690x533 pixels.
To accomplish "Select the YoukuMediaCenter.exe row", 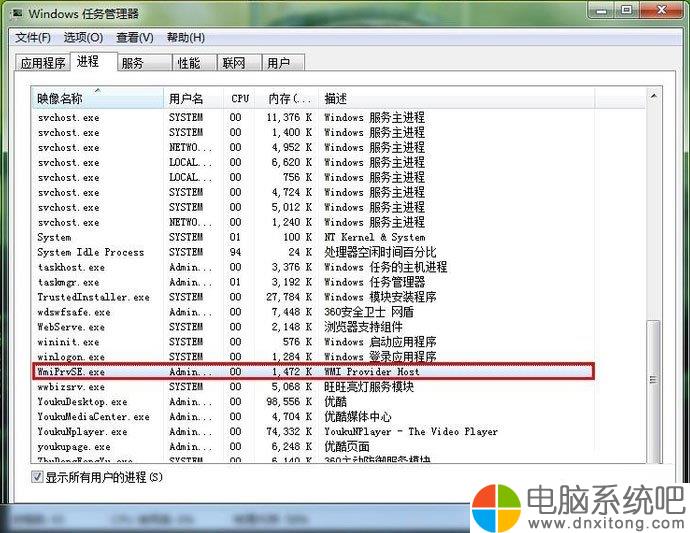I will 312,417.
